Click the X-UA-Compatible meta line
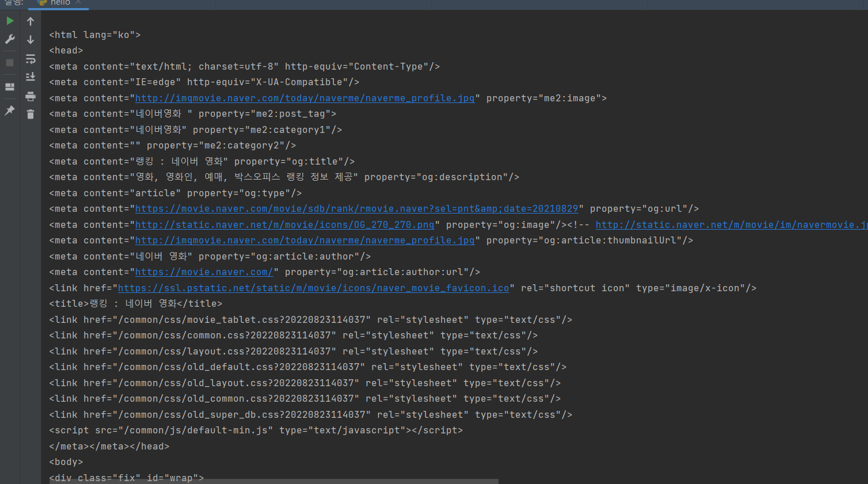The image size is (868, 484). (x=204, y=82)
